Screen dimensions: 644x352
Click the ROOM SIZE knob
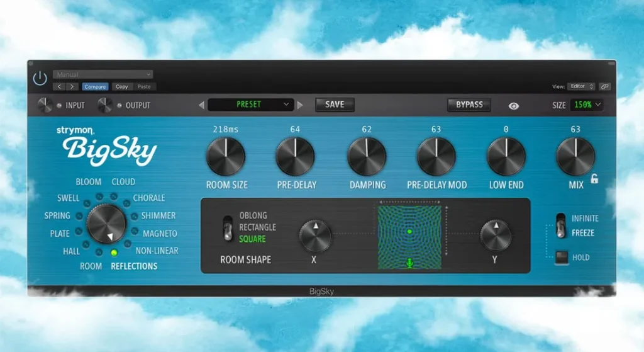(x=226, y=157)
